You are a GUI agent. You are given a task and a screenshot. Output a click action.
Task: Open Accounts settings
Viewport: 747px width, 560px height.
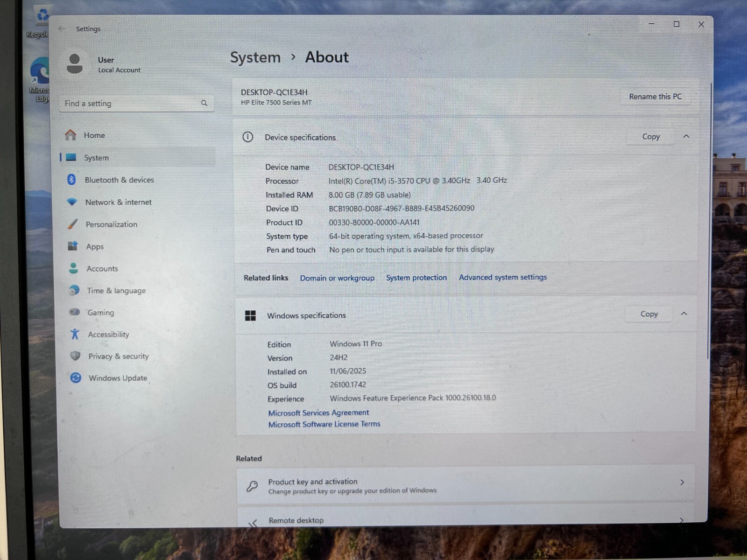(139, 268)
